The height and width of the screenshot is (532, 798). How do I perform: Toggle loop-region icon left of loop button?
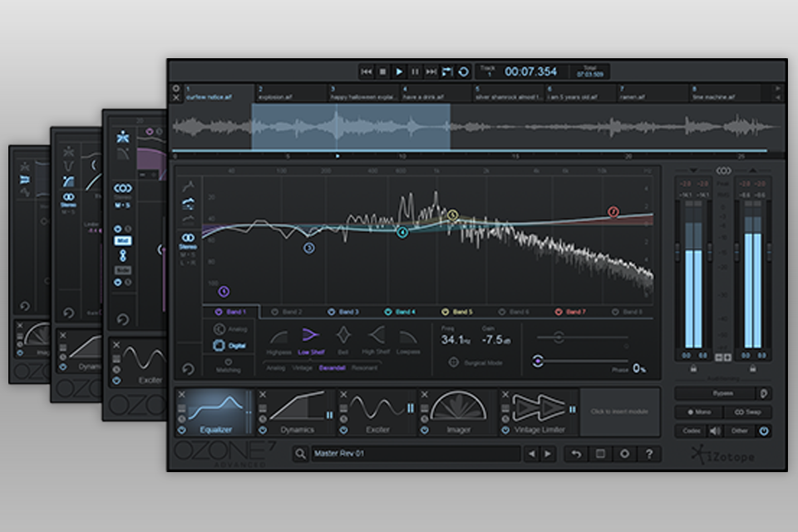pyautogui.click(x=447, y=71)
